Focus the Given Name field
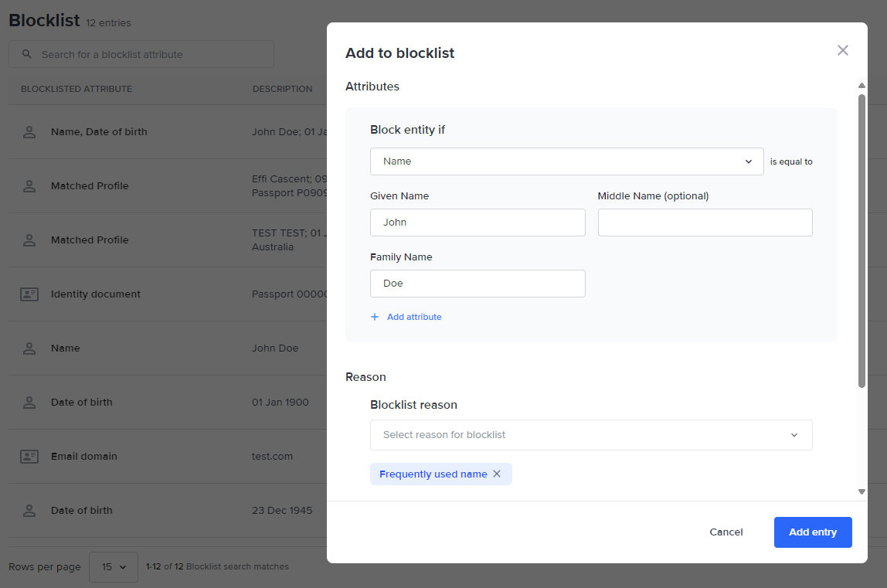This screenshot has height=588, width=887. [x=477, y=223]
